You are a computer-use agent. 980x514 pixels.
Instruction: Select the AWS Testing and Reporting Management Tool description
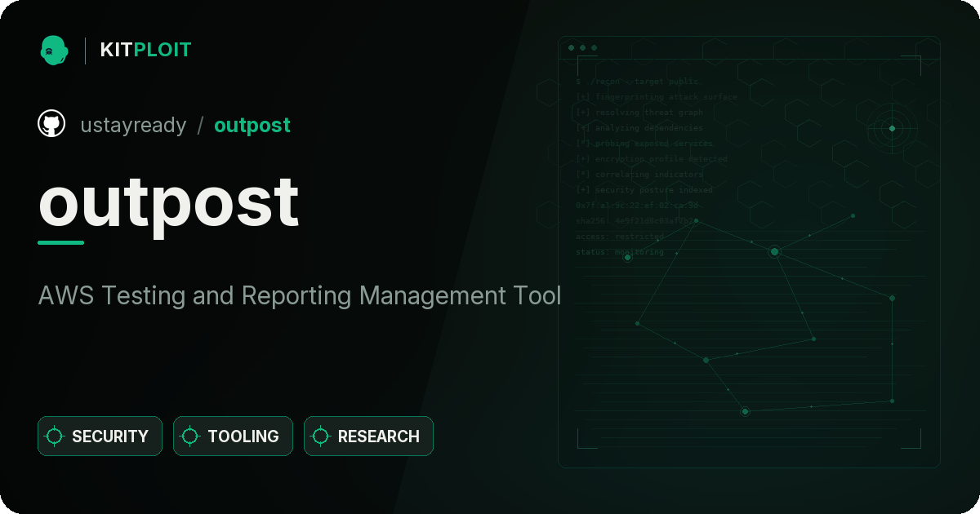point(300,295)
